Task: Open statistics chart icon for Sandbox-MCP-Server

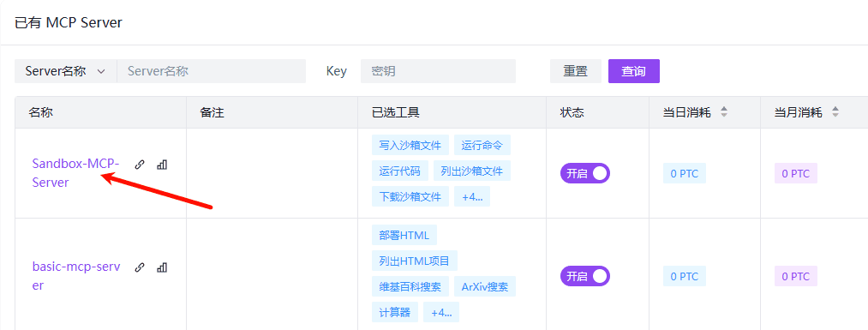Action: [x=162, y=165]
